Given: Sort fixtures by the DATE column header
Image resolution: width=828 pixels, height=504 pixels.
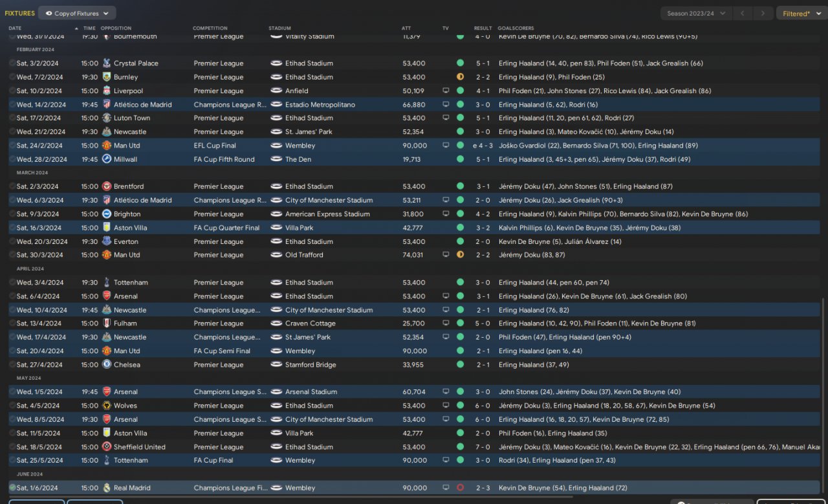Looking at the screenshot, I should (15, 28).
